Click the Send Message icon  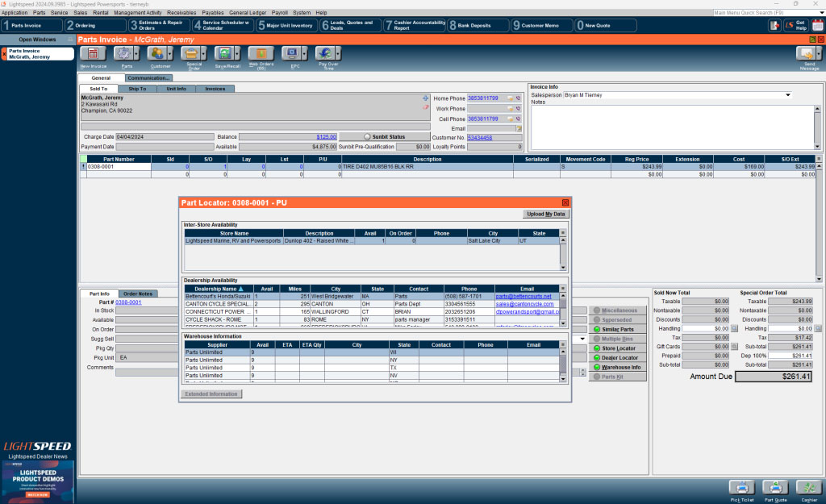[x=806, y=54]
